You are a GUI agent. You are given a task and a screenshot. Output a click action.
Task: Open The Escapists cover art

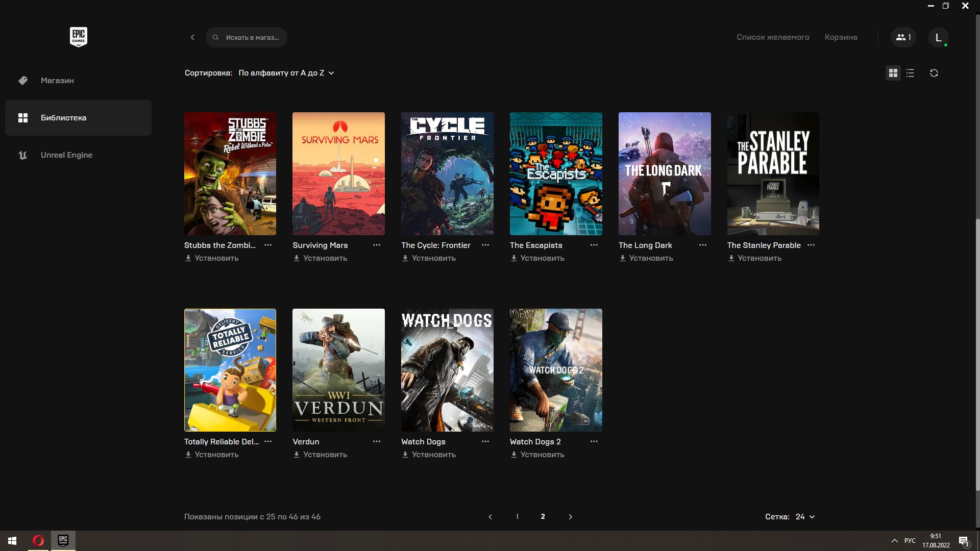click(556, 173)
